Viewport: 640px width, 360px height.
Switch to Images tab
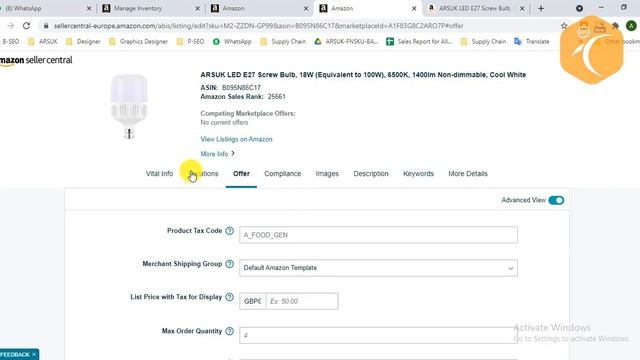tap(327, 174)
